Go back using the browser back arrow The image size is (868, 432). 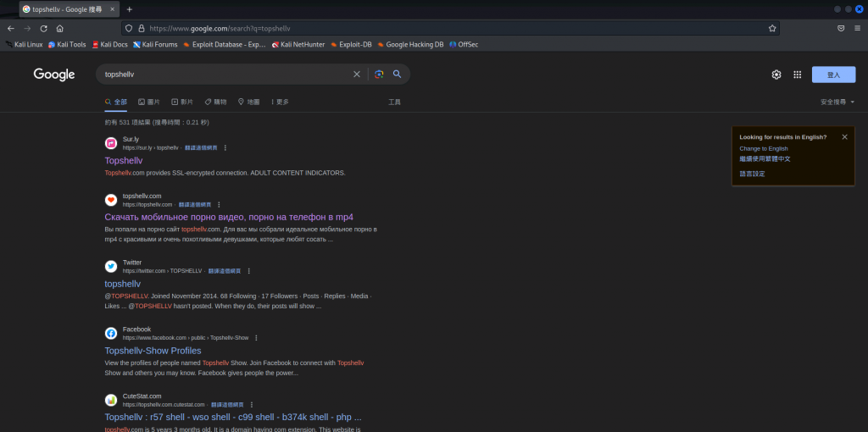click(11, 28)
